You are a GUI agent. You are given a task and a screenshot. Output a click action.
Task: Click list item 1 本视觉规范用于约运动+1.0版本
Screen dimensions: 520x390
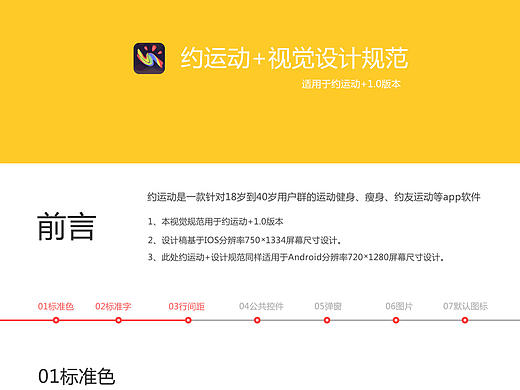(x=216, y=221)
